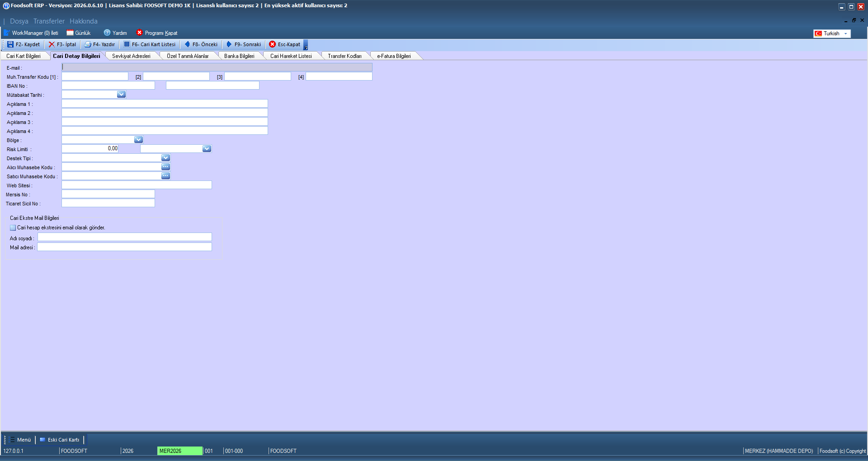Screen dimensions: 868x461
Task: Click the F3- İptal cancel icon
Action: point(52,44)
